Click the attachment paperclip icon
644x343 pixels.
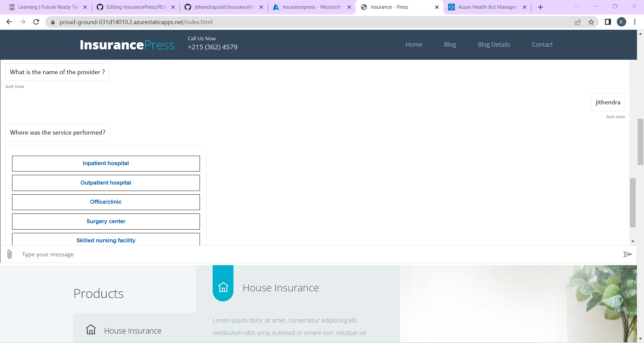pos(9,254)
